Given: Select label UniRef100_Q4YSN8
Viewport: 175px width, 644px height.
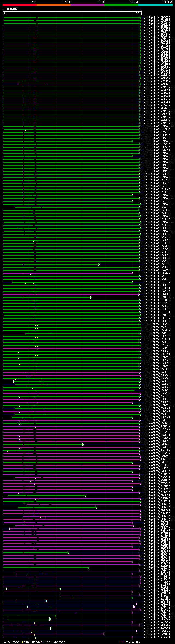Looking at the screenshot, I should click(157, 637).
